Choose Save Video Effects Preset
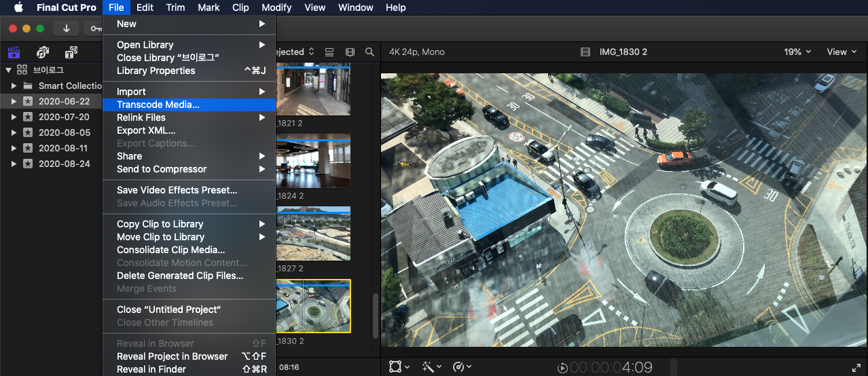The height and width of the screenshot is (376, 868). [x=189, y=190]
